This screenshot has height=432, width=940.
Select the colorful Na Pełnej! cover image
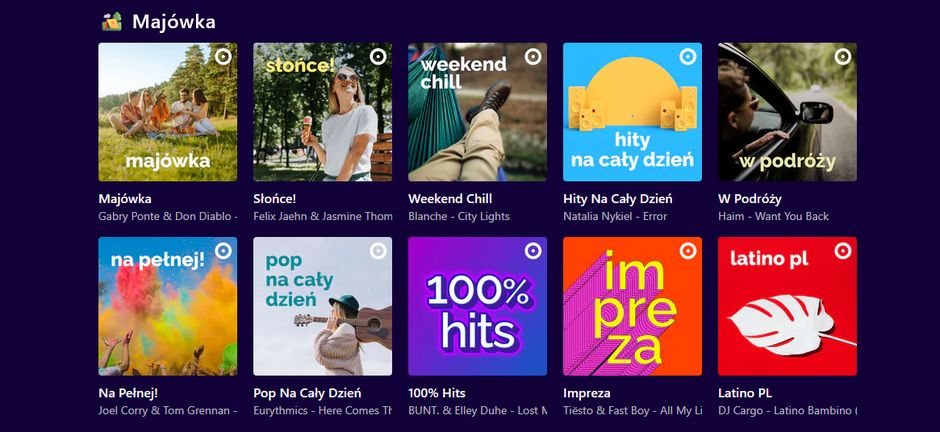coord(167,306)
